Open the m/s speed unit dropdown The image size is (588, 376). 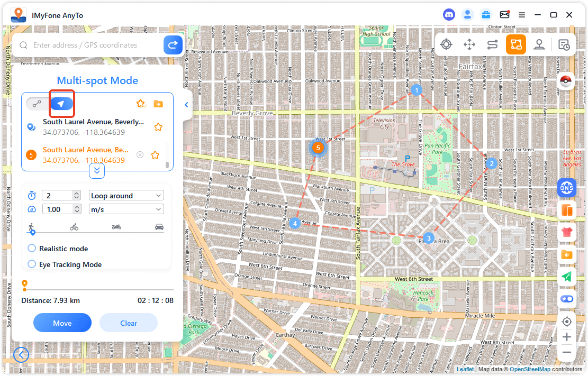coord(126,209)
